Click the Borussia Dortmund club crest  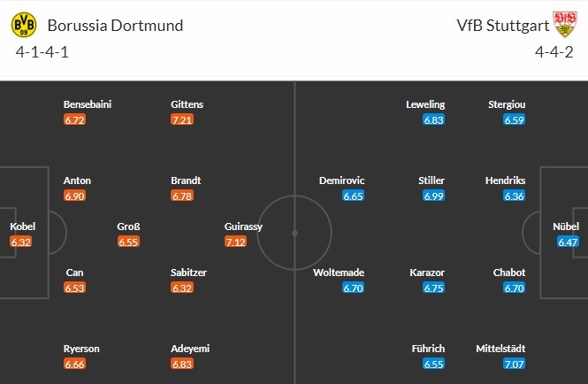(24, 24)
